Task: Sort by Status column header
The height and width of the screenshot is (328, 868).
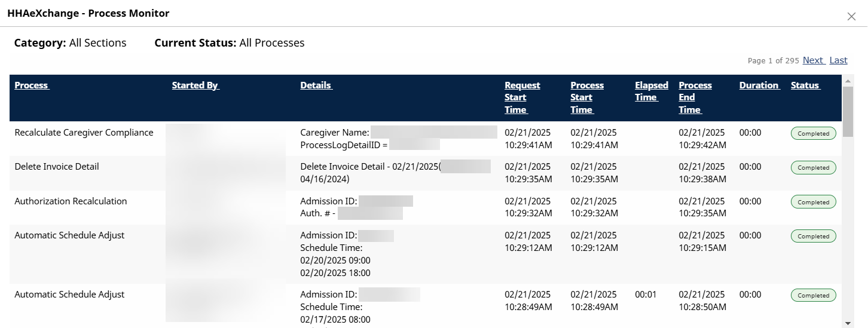Action: [805, 85]
